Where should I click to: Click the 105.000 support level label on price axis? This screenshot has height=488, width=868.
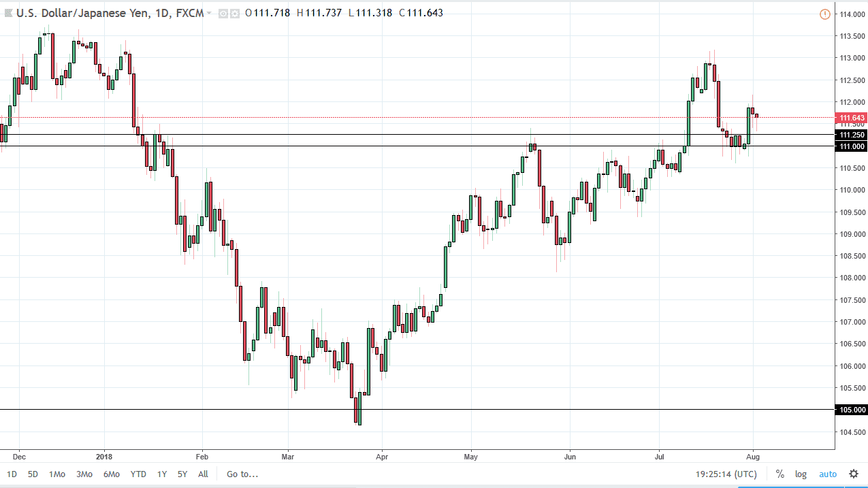point(850,410)
